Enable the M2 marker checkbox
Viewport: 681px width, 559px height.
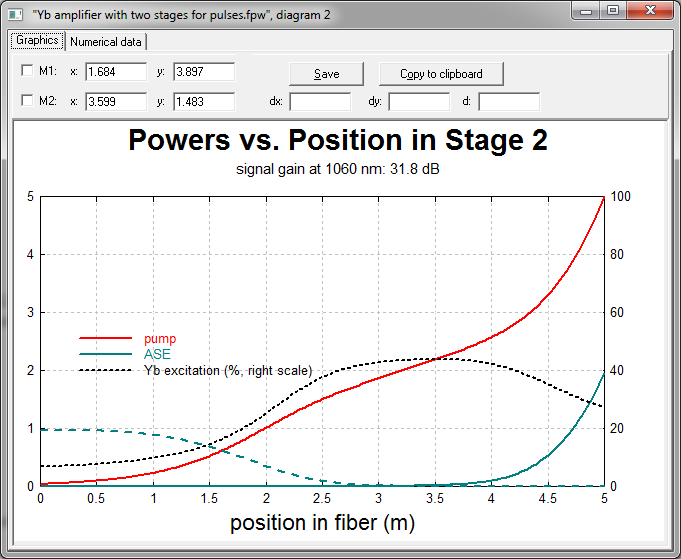tap(27, 100)
